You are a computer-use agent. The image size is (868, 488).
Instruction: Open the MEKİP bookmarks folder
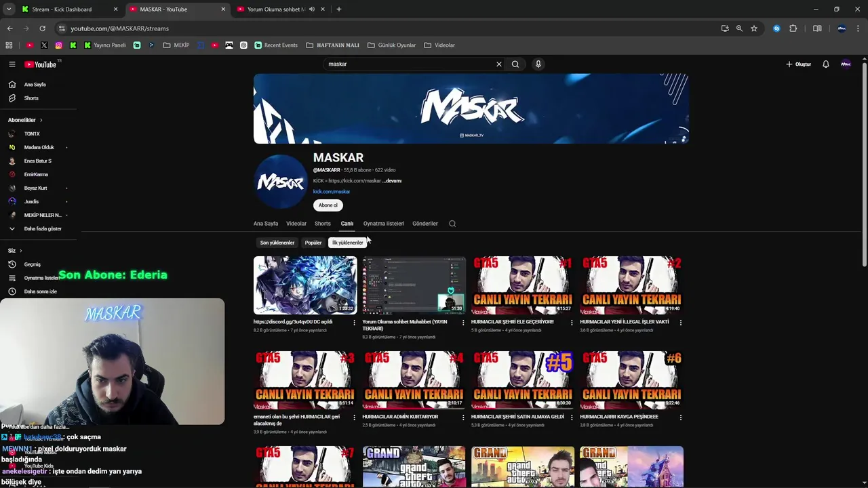[176, 45]
